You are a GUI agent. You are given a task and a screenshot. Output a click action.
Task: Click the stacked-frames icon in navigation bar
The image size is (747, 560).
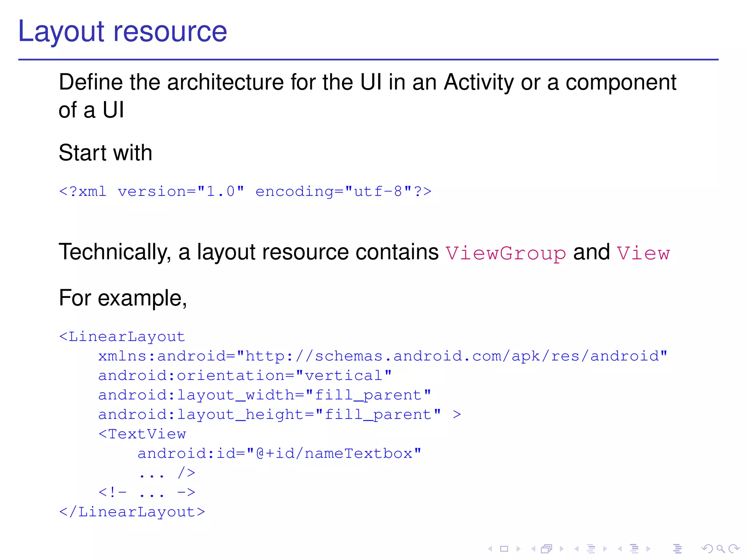(x=547, y=549)
